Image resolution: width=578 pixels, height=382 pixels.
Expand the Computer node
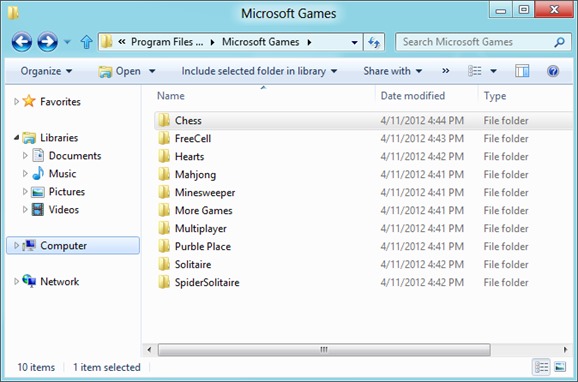16,245
